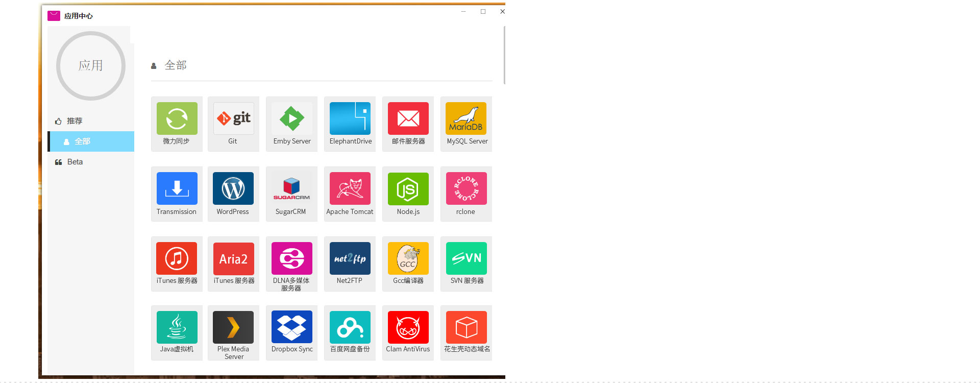Open the SugarCRM app icon
This screenshot has width=980, height=383.
(x=291, y=188)
